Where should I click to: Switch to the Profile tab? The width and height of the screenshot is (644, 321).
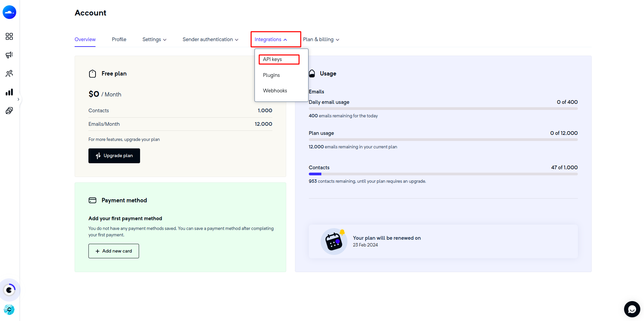119,39
